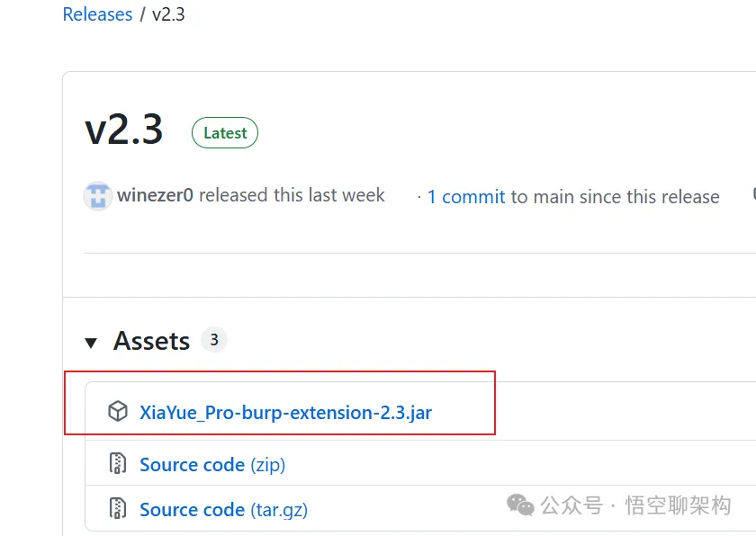Click the package icon beside the jar file
Screen dimensions: 756x536
tap(118, 413)
